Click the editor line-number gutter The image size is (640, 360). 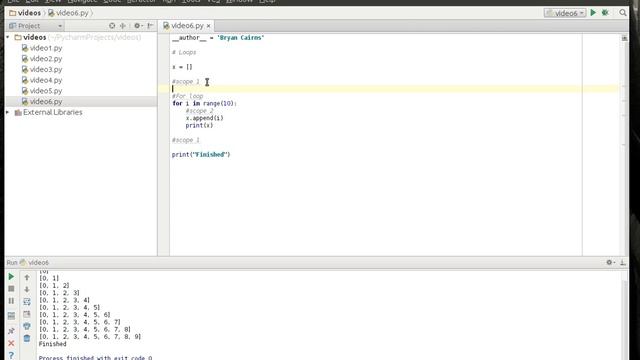164,145
